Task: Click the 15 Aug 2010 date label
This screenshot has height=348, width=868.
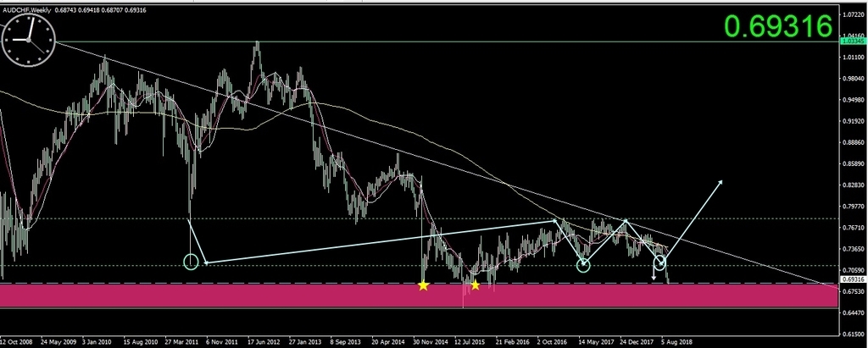Action: click(140, 342)
